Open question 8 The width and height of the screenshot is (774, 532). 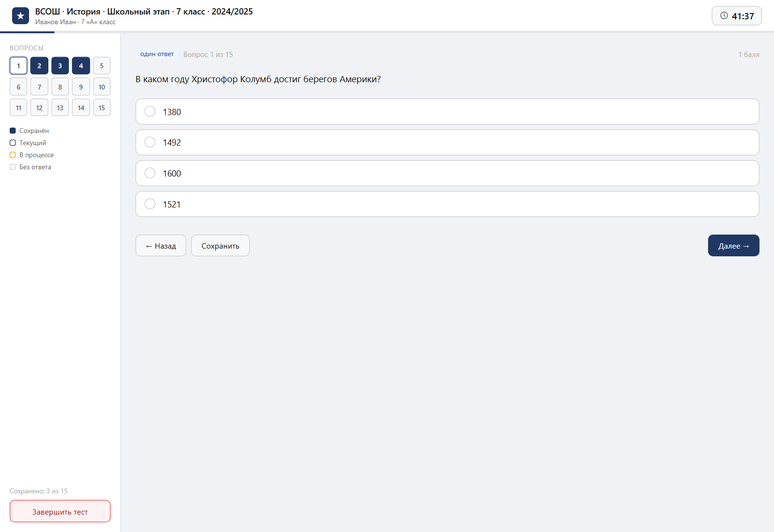click(x=60, y=87)
